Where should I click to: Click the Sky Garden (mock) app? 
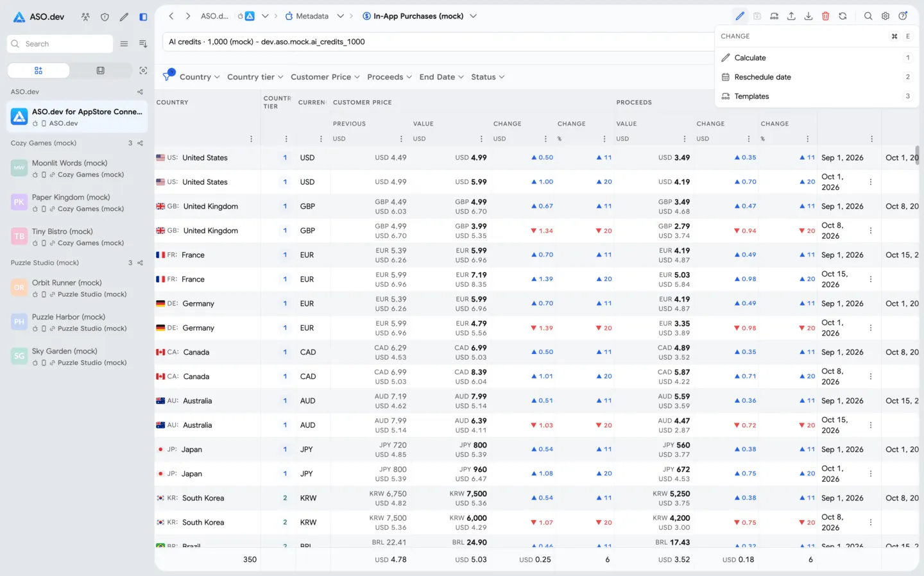click(x=78, y=357)
